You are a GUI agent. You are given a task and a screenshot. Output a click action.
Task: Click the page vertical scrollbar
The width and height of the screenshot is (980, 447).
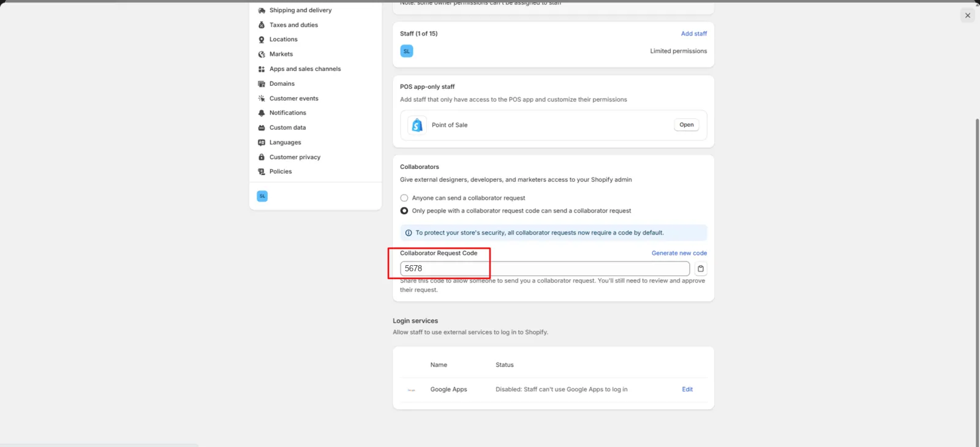[x=977, y=282]
